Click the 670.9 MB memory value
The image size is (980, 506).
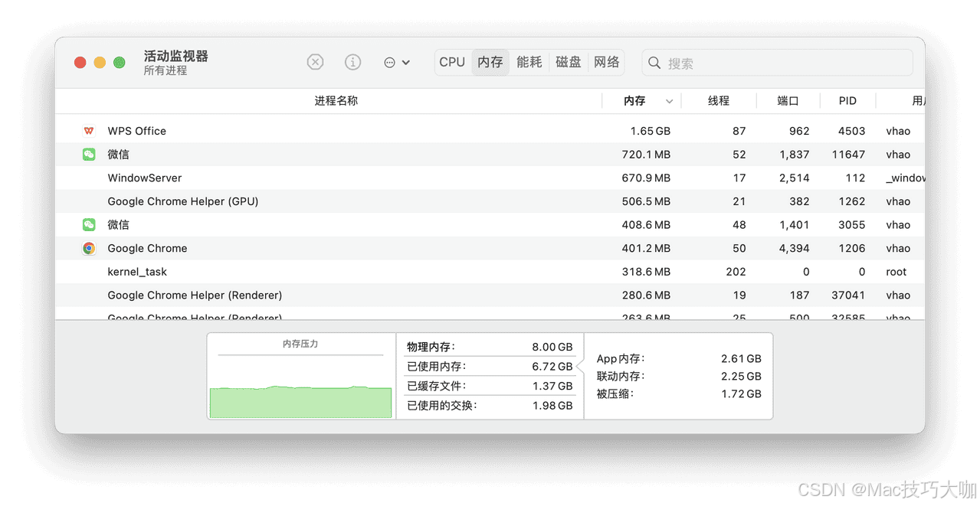(646, 178)
